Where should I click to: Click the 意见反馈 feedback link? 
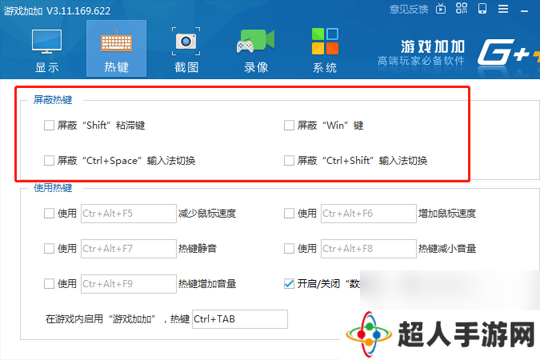408,9
